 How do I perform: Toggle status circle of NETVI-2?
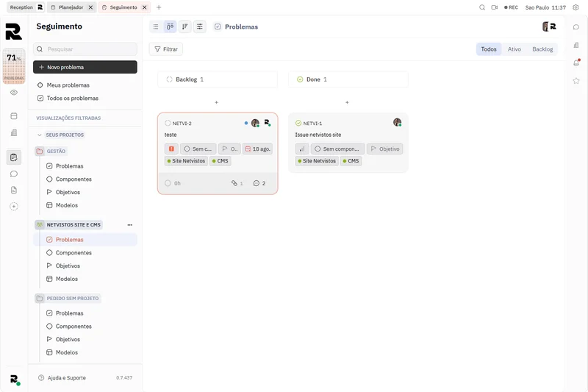point(168,123)
